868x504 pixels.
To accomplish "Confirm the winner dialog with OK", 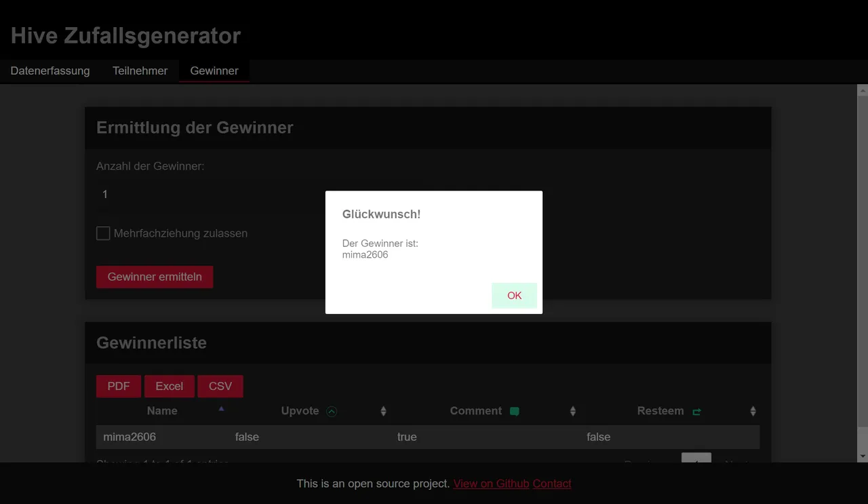I will (x=514, y=296).
